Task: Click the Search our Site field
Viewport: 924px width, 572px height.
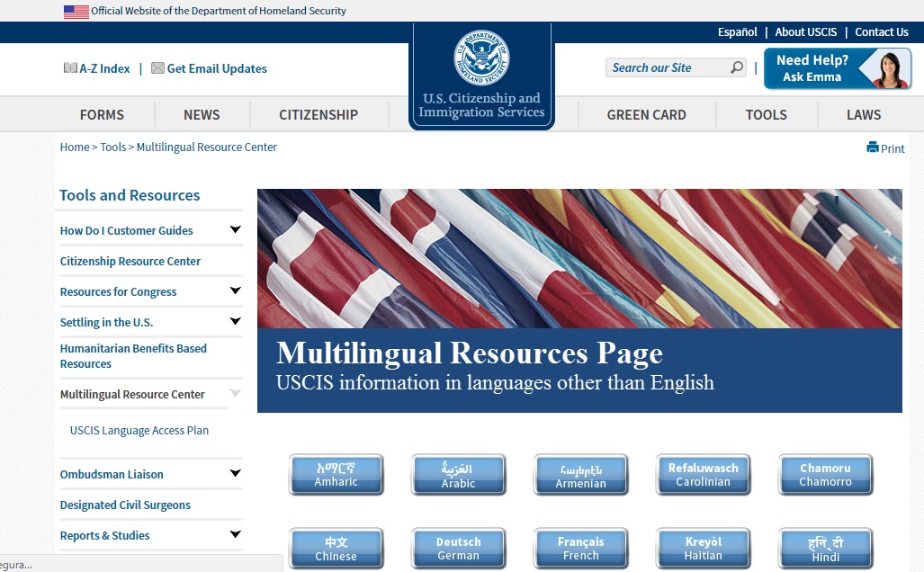Action: pos(666,67)
